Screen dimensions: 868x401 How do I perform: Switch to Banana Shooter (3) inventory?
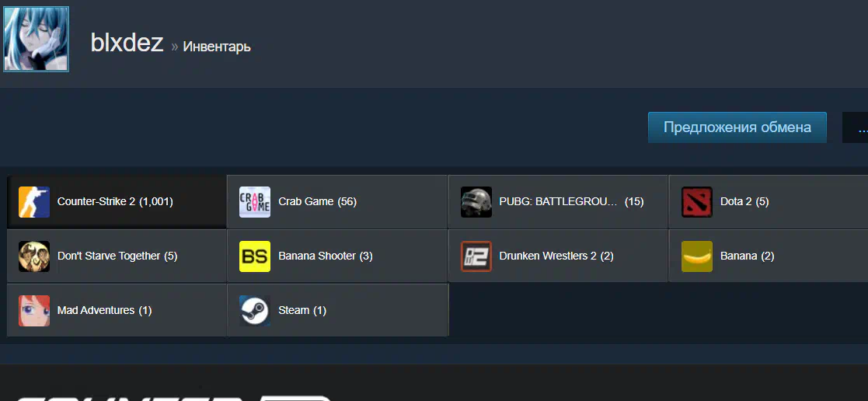[337, 256]
